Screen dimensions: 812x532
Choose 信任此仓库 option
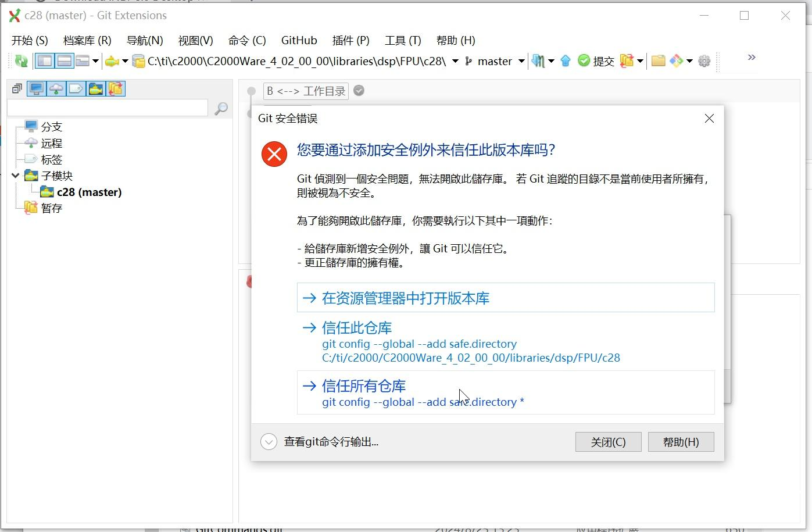click(356, 328)
